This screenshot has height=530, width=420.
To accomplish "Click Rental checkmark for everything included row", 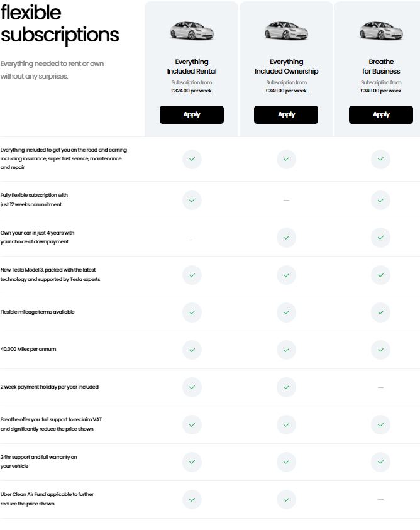I will pyautogui.click(x=192, y=159).
